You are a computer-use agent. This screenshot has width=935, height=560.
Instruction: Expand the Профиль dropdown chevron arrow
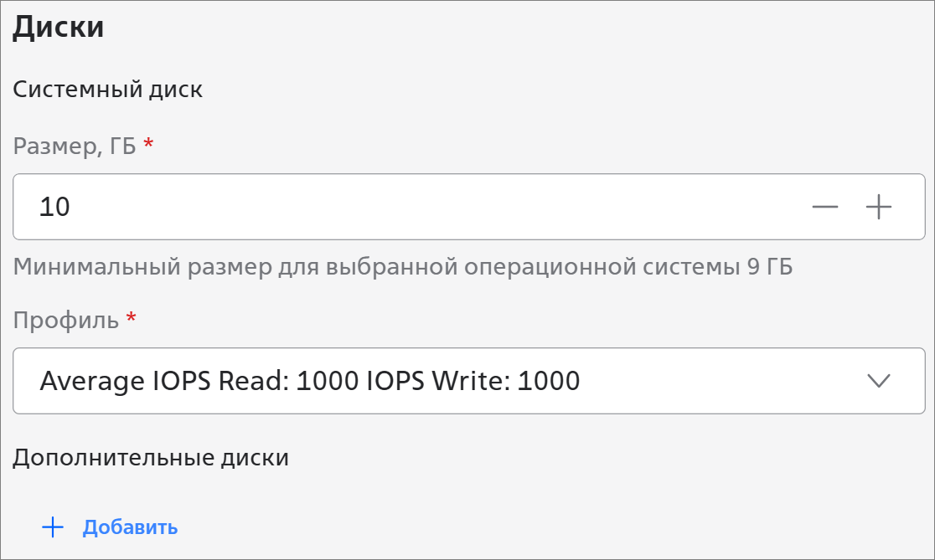click(x=878, y=381)
